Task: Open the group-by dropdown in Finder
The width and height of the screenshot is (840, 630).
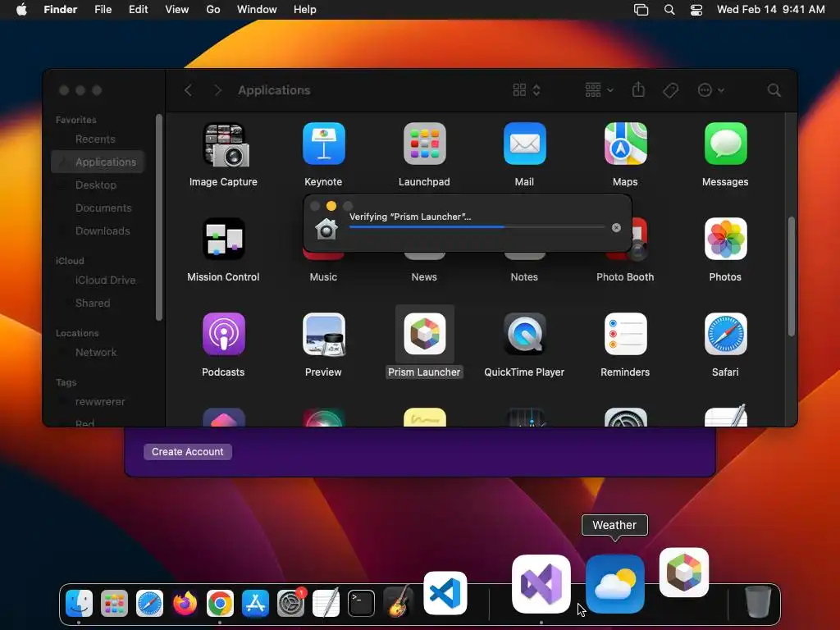Action: (599, 90)
